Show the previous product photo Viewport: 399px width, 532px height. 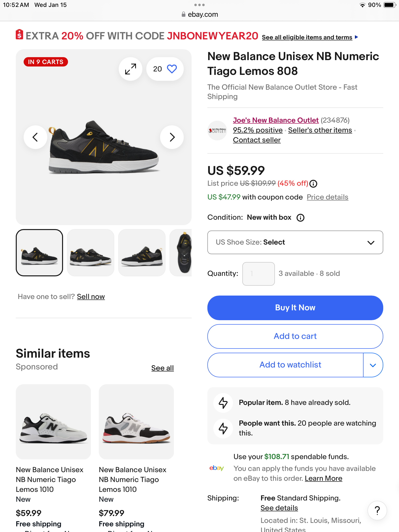35,137
